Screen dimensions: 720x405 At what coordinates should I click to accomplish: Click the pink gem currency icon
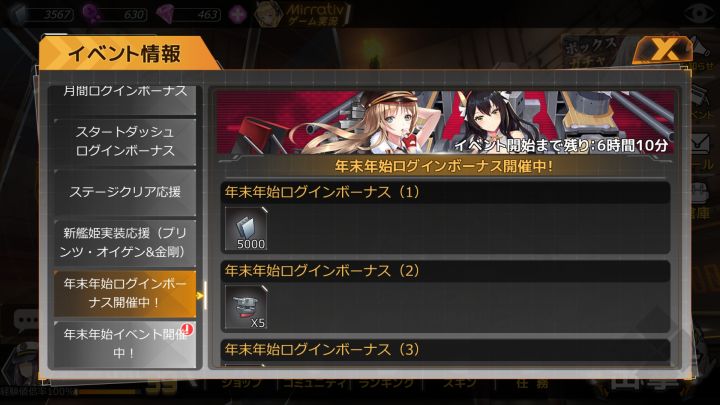click(164, 14)
